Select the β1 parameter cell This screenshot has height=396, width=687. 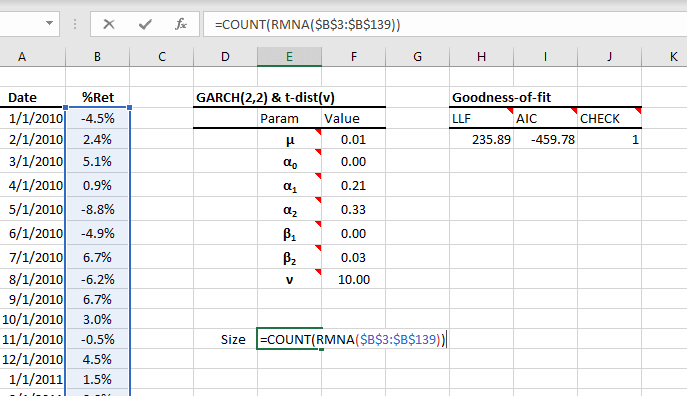pos(289,233)
